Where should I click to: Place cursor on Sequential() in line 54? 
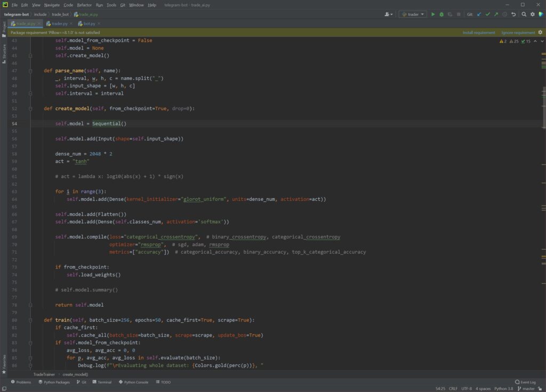tap(109, 124)
